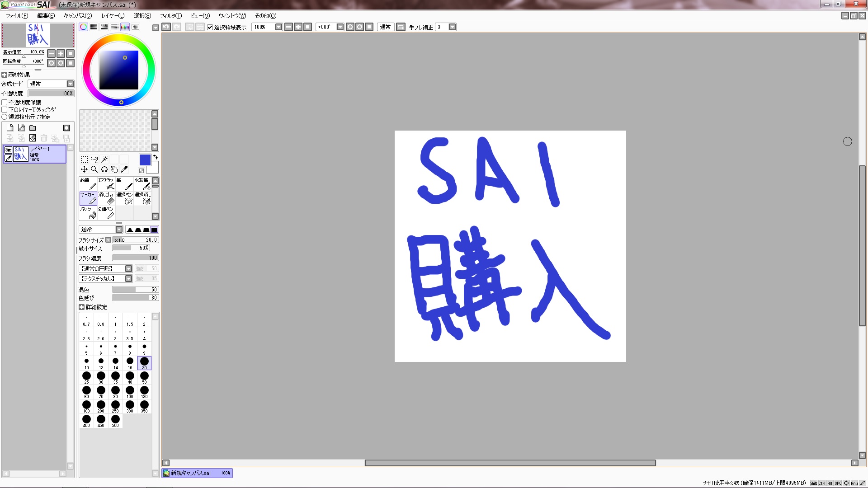Choose the 消しゴム eraser tool
Image resolution: width=868 pixels, height=488 pixels.
tap(106, 198)
